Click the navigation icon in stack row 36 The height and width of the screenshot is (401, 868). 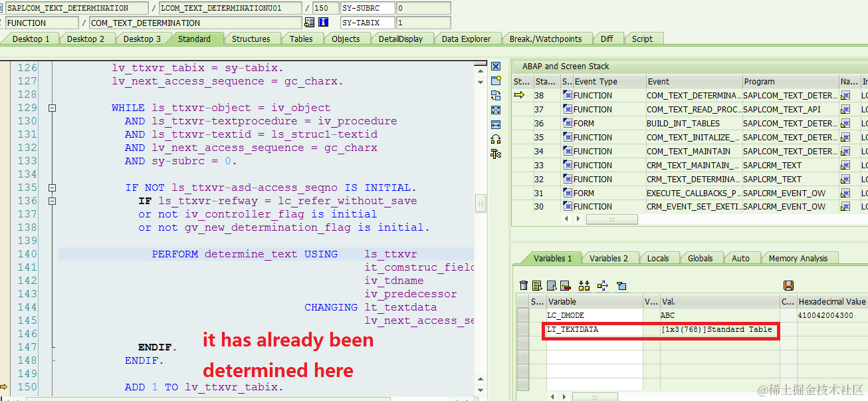coord(845,124)
